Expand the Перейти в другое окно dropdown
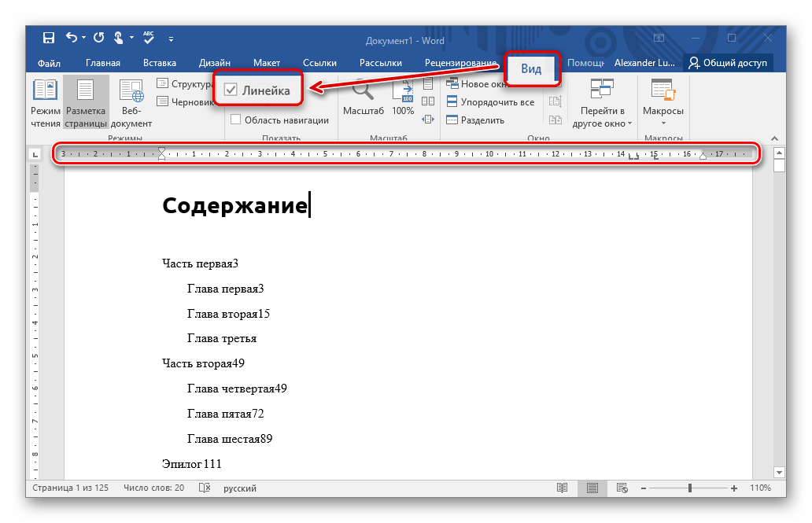Viewport: 812px width, 523px height. pos(603,117)
